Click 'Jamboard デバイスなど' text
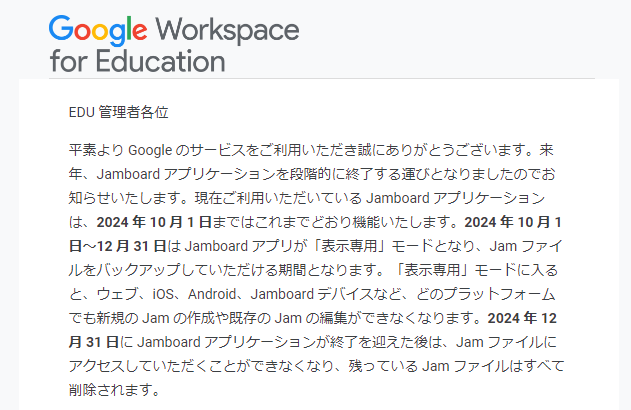 [326, 294]
